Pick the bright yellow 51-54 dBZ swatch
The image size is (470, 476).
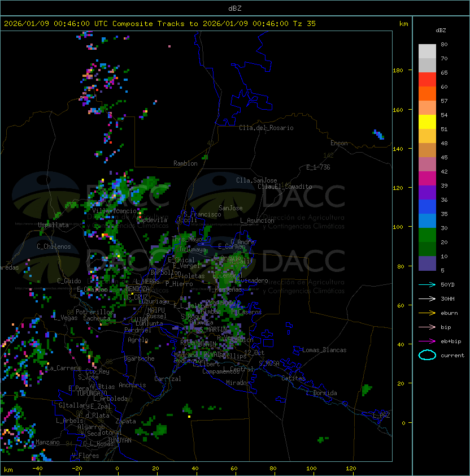pos(427,122)
